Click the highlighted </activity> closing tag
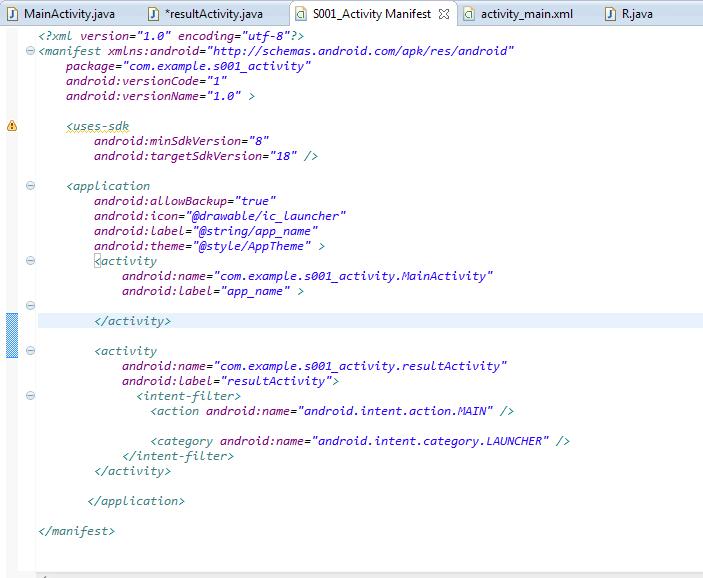The width and height of the screenshot is (703, 578). pyautogui.click(x=132, y=321)
